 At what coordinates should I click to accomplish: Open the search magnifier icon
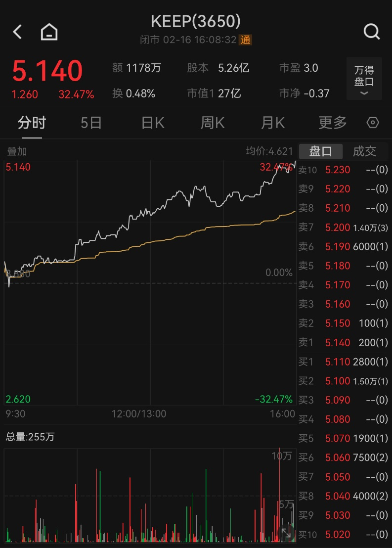pyautogui.click(x=371, y=32)
